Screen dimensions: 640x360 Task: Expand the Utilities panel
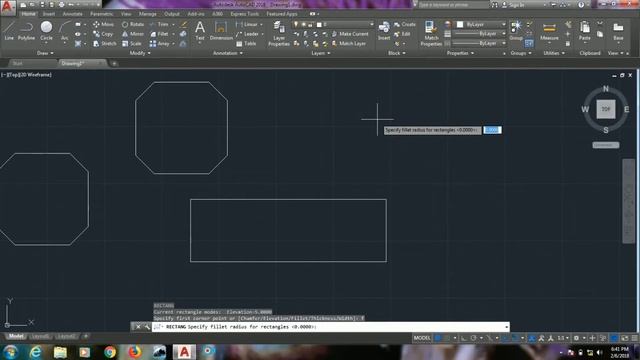[x=554, y=53]
